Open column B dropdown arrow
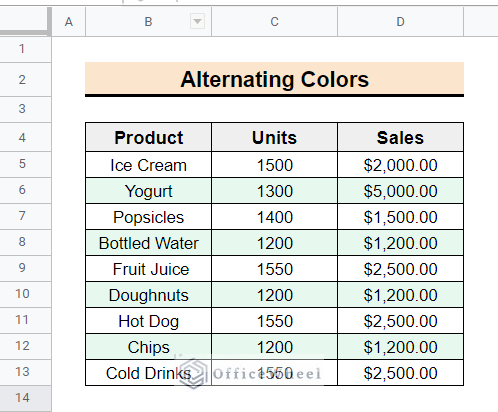 coord(197,22)
